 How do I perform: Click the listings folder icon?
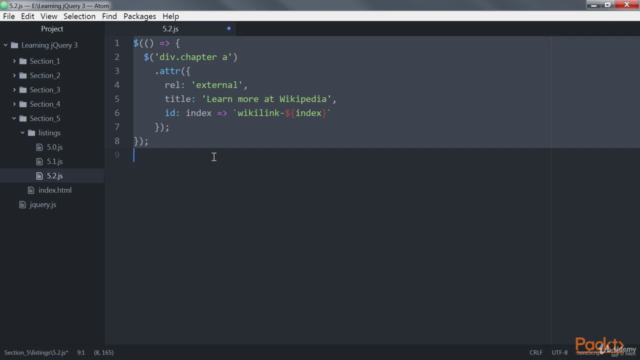[31, 133]
